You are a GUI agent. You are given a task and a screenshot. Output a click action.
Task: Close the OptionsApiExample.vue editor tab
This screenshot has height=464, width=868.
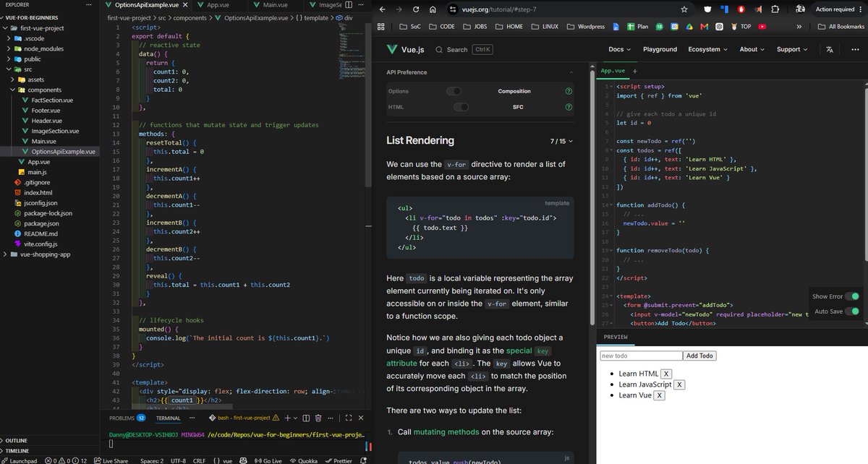184,5
